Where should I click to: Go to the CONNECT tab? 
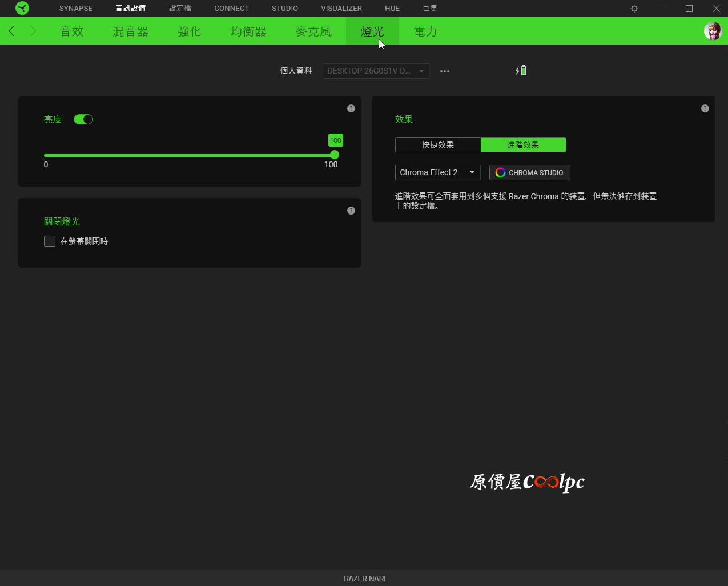click(232, 9)
